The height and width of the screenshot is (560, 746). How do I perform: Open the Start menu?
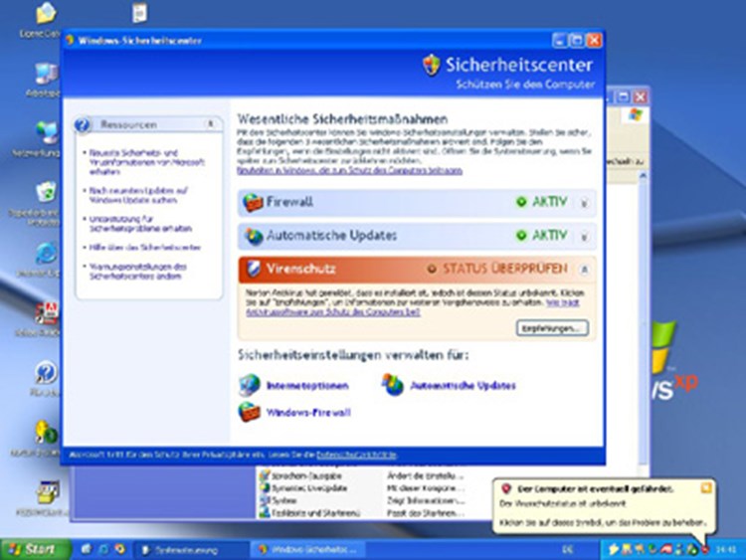pyautogui.click(x=36, y=549)
